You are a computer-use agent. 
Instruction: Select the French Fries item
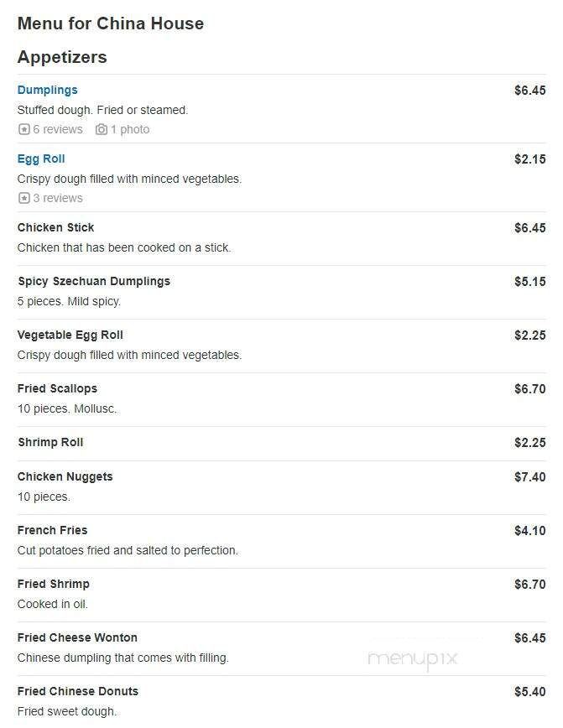(x=53, y=530)
